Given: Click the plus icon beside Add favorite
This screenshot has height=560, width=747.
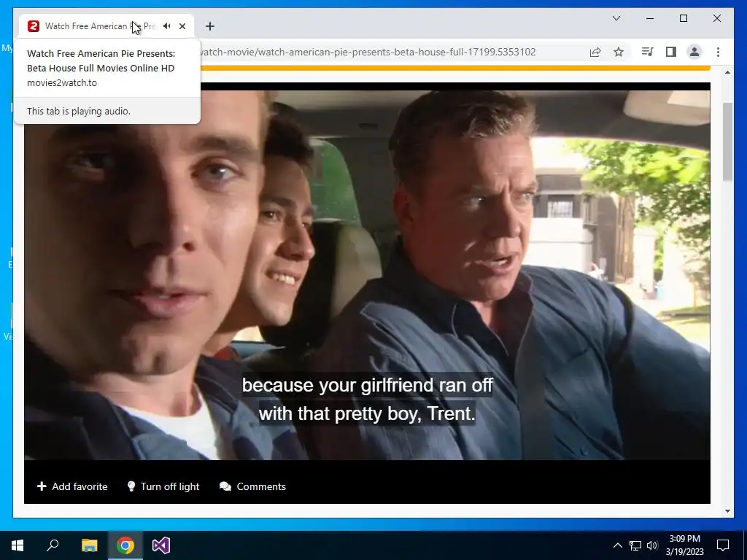Looking at the screenshot, I should click(x=42, y=486).
